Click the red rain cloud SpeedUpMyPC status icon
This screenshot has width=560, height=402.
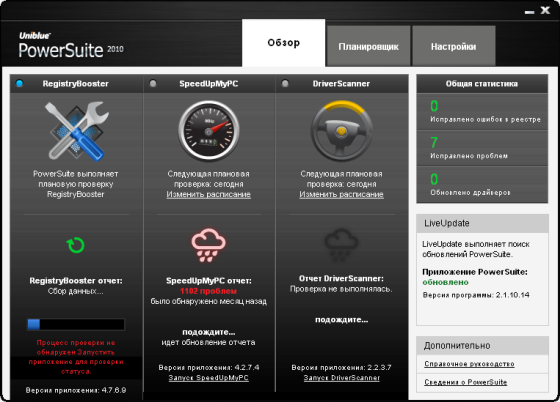(x=209, y=245)
